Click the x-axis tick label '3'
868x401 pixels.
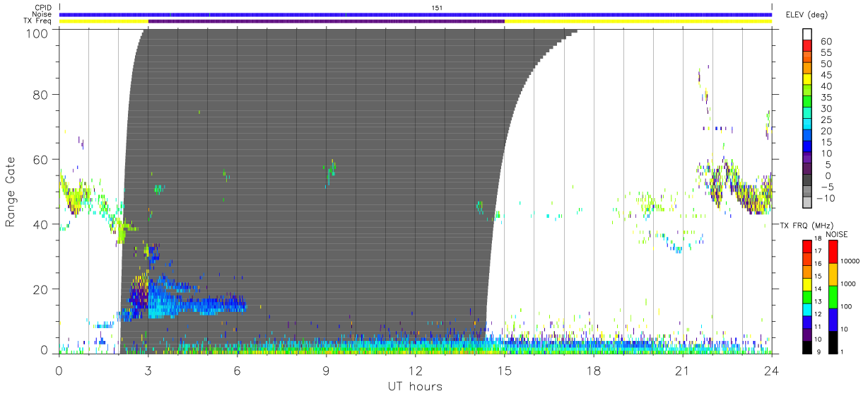click(x=148, y=371)
